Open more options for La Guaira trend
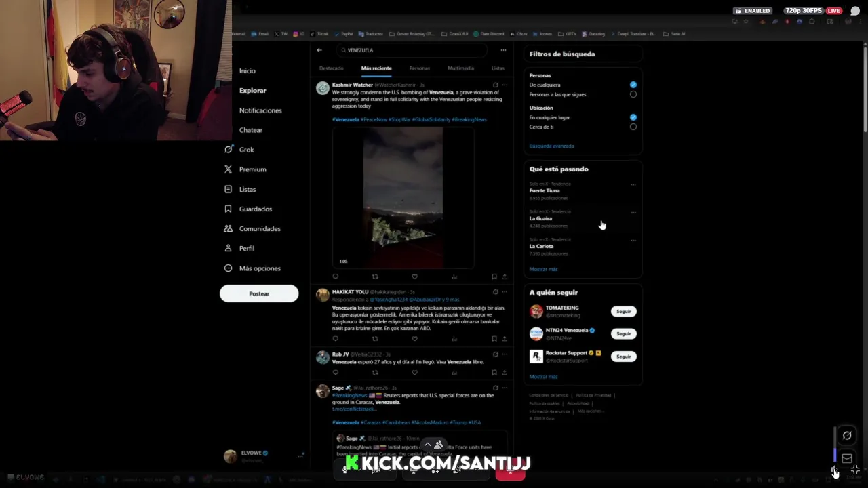This screenshot has width=868, height=488. (633, 212)
